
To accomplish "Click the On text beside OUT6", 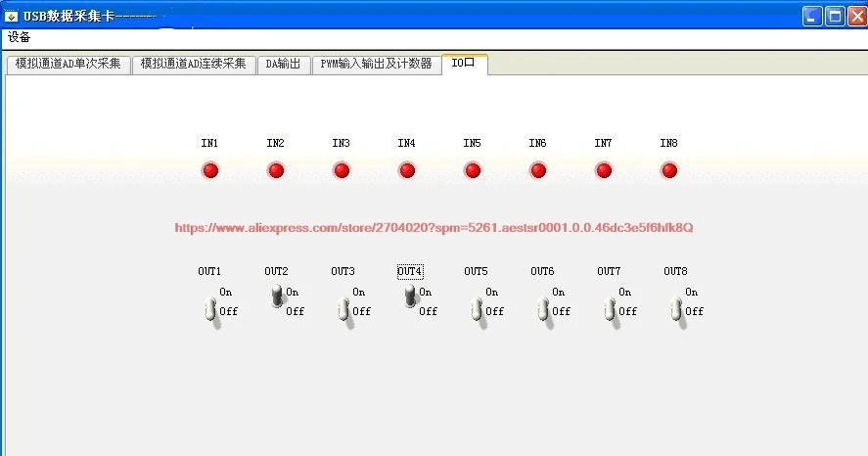I will click(558, 292).
